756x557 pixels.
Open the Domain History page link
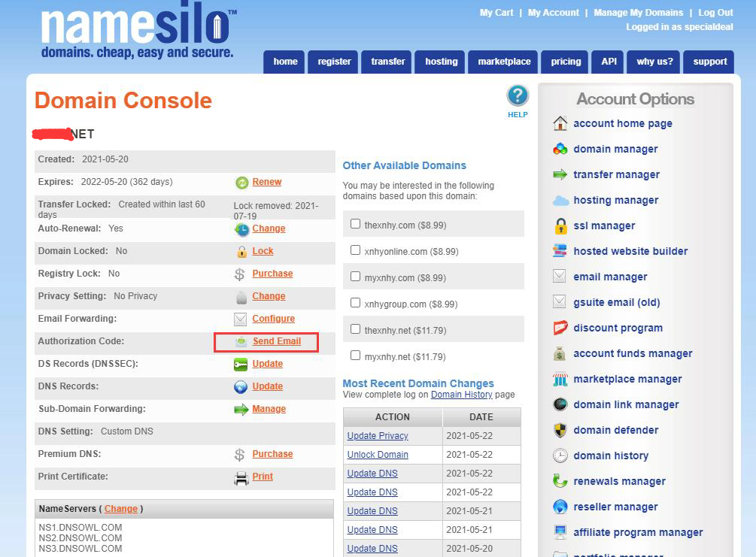tap(461, 395)
